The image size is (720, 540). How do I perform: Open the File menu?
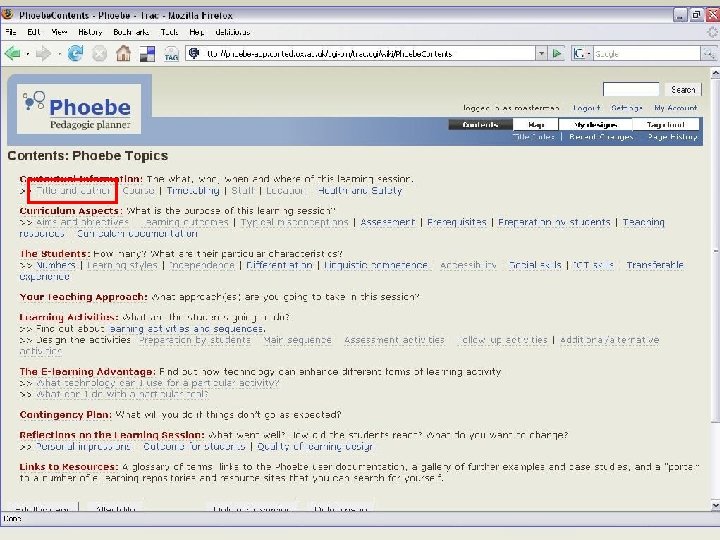11,32
